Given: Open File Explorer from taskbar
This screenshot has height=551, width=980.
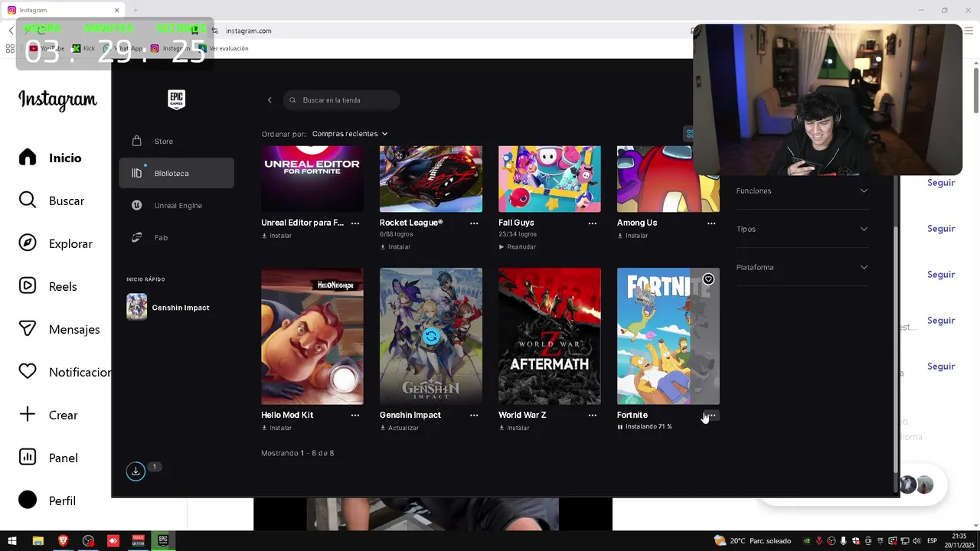Looking at the screenshot, I should point(38,540).
